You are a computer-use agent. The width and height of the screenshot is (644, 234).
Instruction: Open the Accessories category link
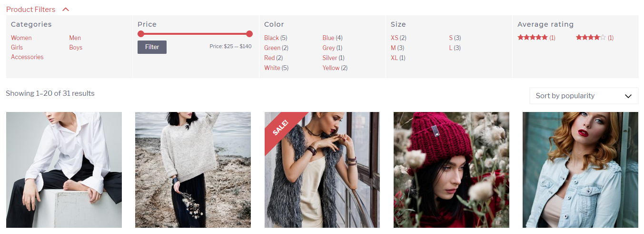point(27,57)
